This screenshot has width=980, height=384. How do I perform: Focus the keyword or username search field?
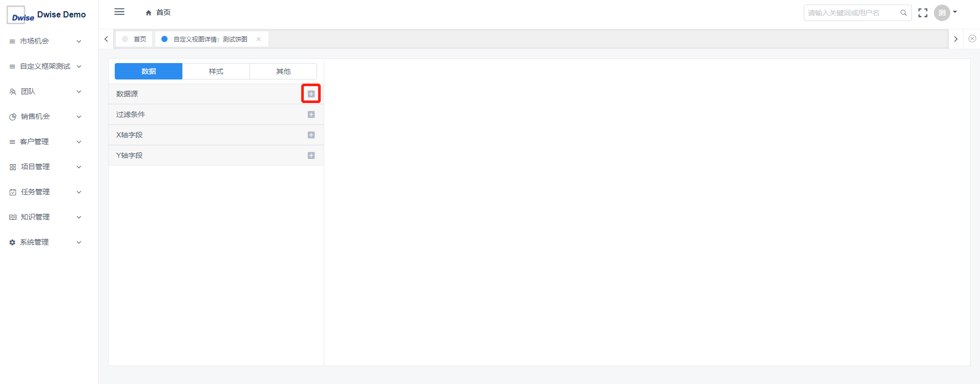852,13
